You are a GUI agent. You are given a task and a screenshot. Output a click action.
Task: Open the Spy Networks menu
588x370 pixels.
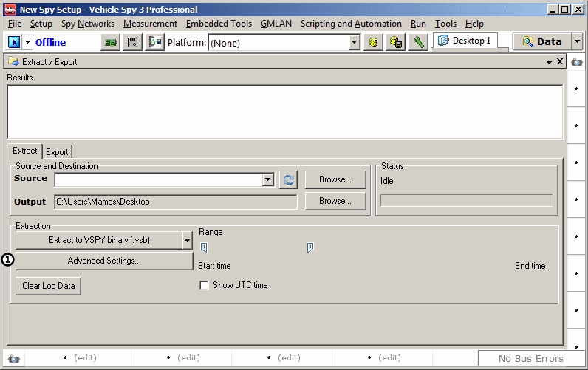[88, 24]
